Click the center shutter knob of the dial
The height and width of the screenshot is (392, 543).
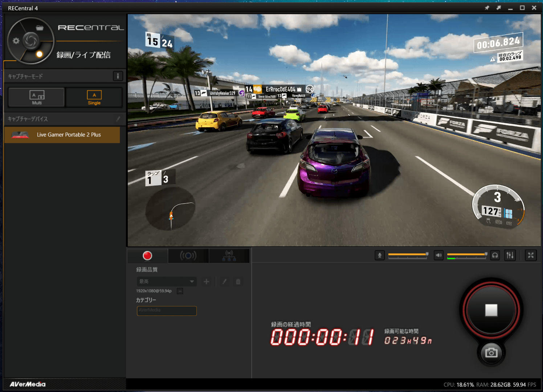30,40
